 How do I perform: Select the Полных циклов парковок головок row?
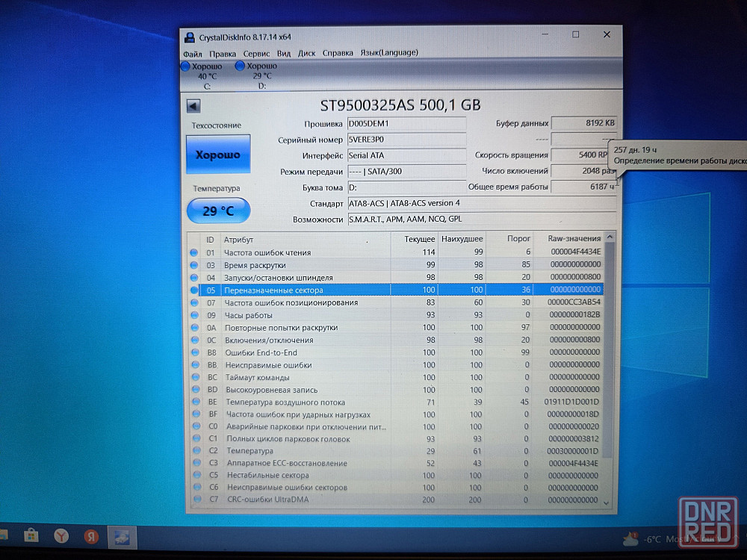396,438
